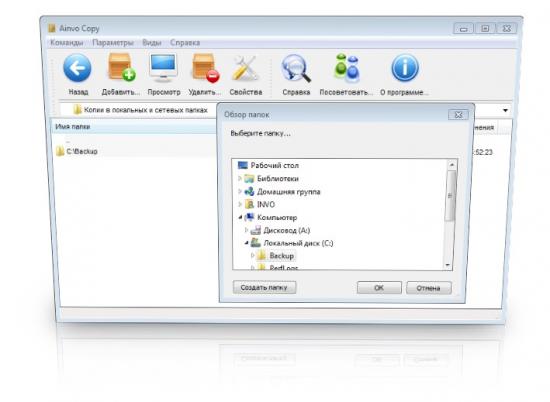Select the C:\Backup row in main list
Viewport: 550px width, 402px height.
pyautogui.click(x=135, y=151)
